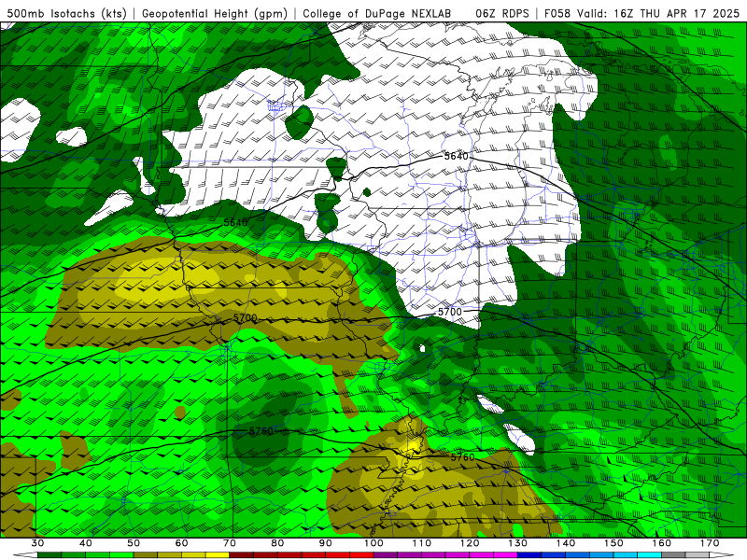Click the '30' value on the color scale
The image size is (747, 560).
click(37, 543)
